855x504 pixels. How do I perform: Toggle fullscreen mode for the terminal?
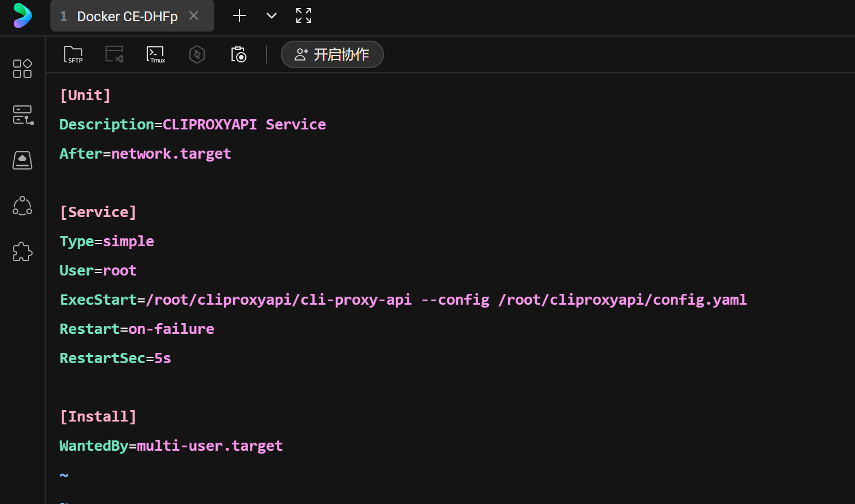click(304, 15)
